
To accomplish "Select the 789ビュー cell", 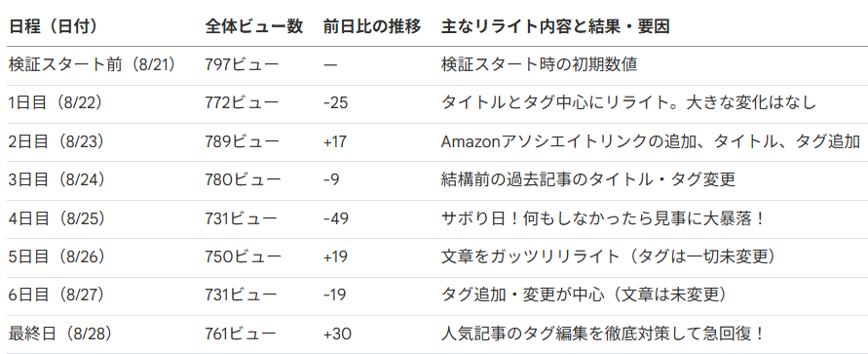I will (242, 141).
